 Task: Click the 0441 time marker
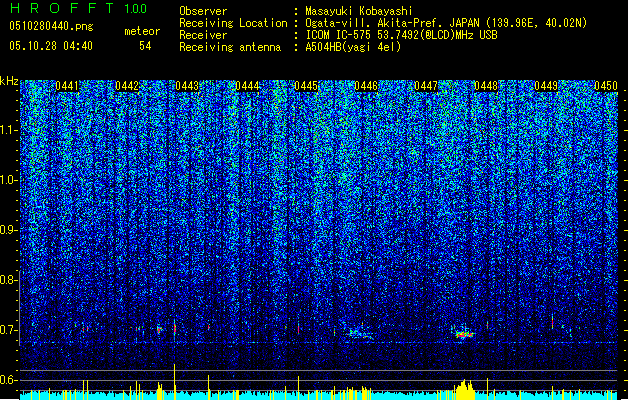click(67, 86)
